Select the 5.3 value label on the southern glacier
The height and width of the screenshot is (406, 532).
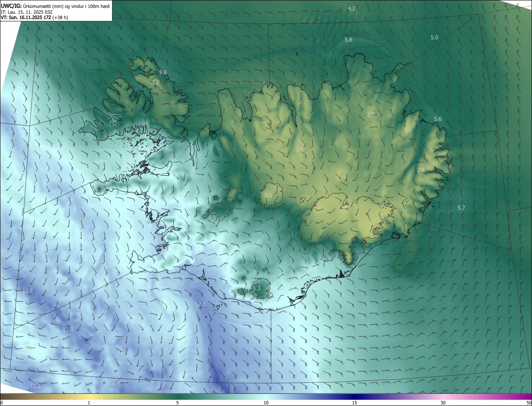click(256, 288)
